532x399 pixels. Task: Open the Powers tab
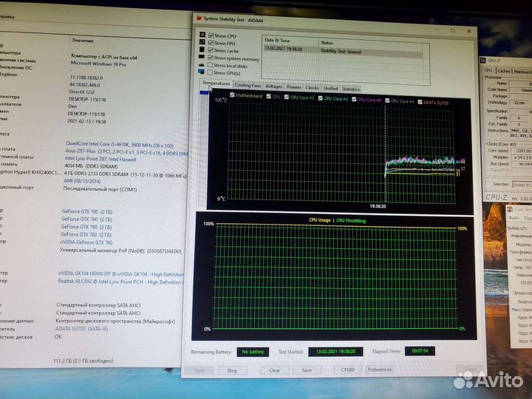pyautogui.click(x=293, y=87)
